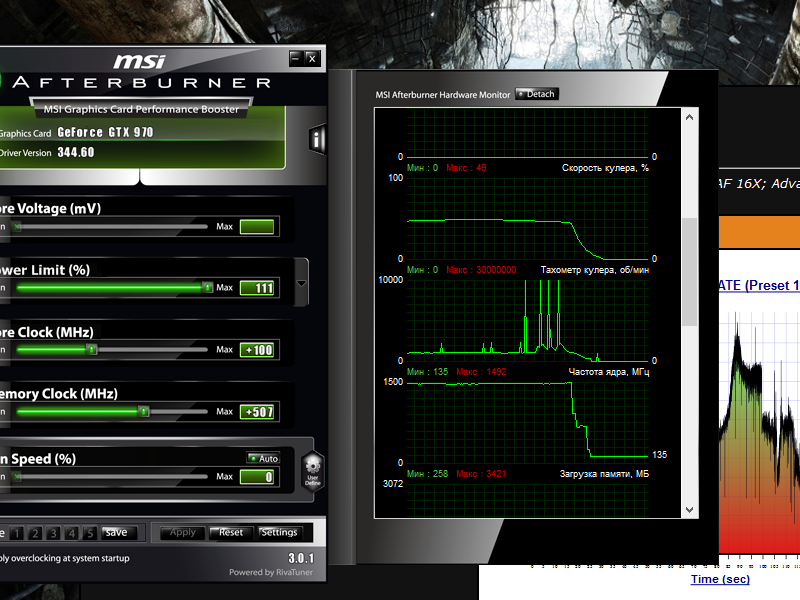Click the GeForce GTX 970 card name
800x600 pixels.
(x=105, y=132)
